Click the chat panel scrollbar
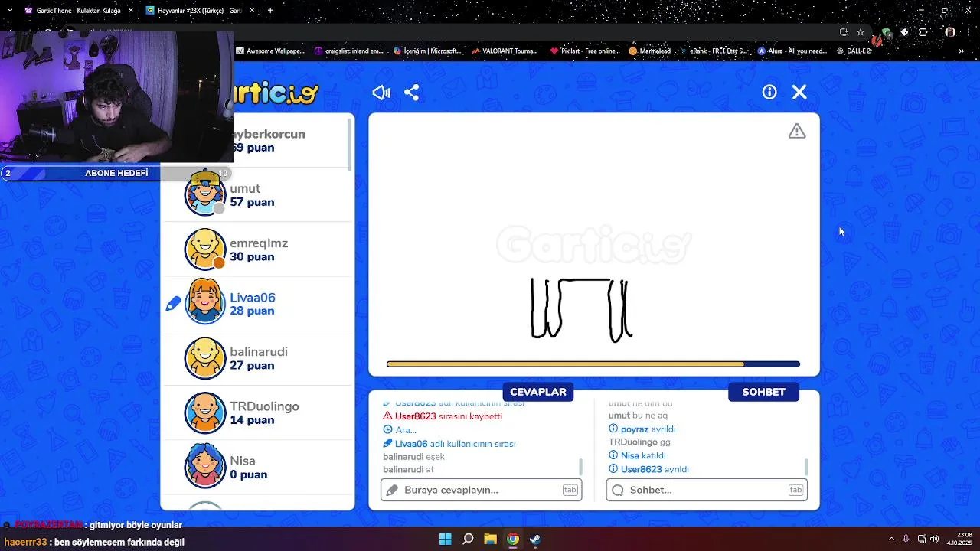 (805, 466)
